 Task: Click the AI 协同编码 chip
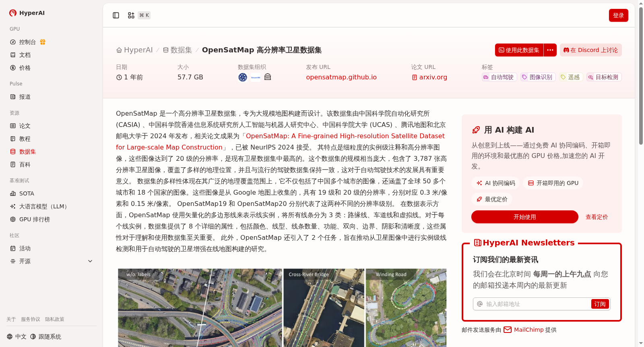496,183
